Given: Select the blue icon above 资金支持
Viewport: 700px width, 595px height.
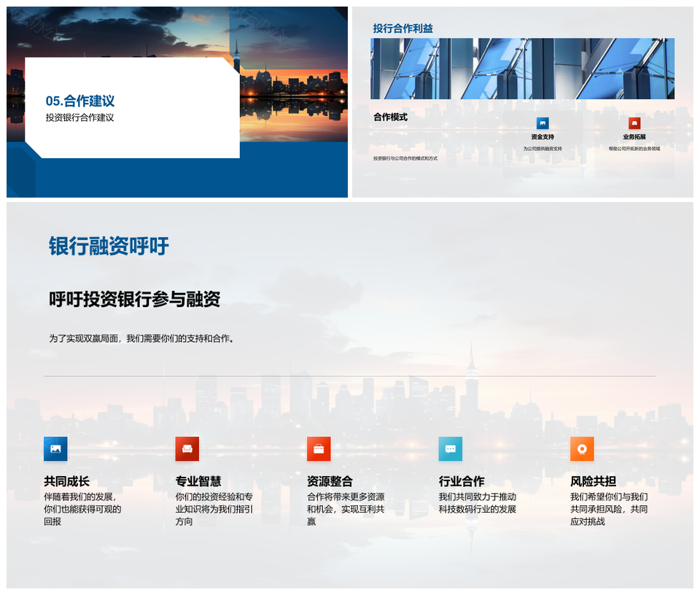Looking at the screenshot, I should point(542,123).
